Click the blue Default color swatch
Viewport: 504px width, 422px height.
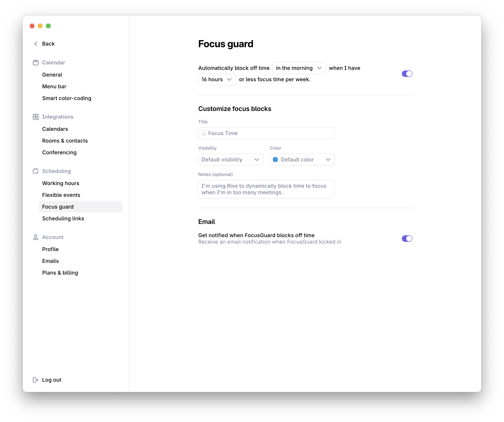[x=275, y=160]
